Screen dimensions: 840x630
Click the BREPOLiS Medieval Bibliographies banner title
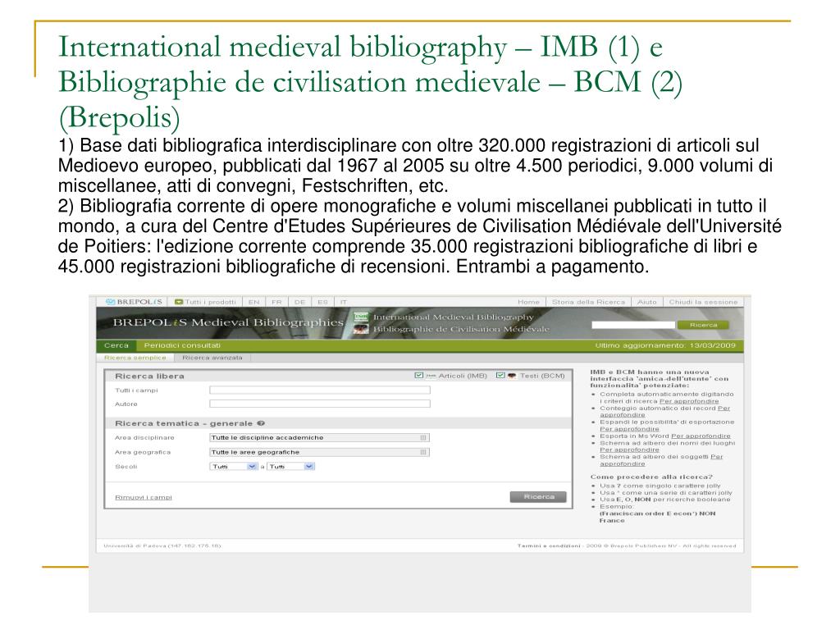[228, 322]
